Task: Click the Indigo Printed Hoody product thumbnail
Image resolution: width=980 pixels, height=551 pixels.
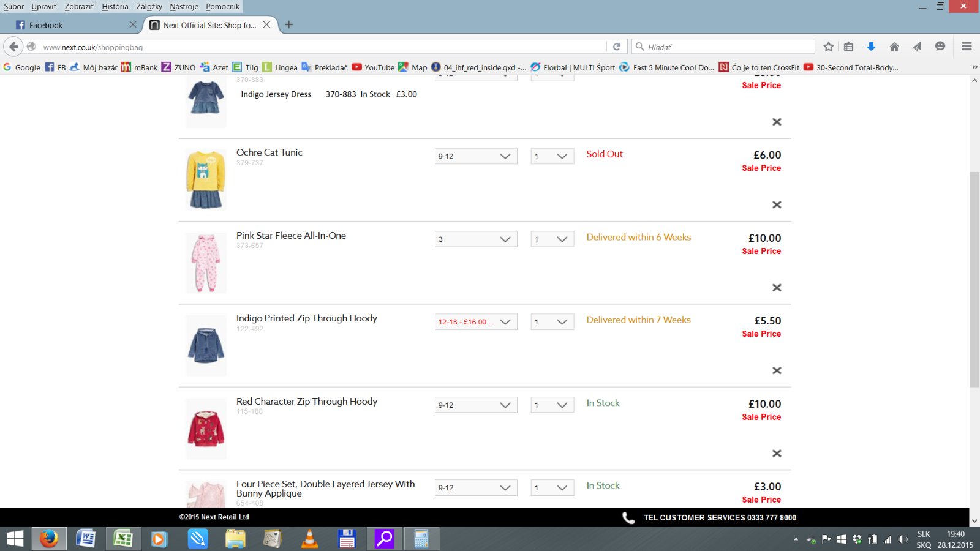Action: coord(206,346)
